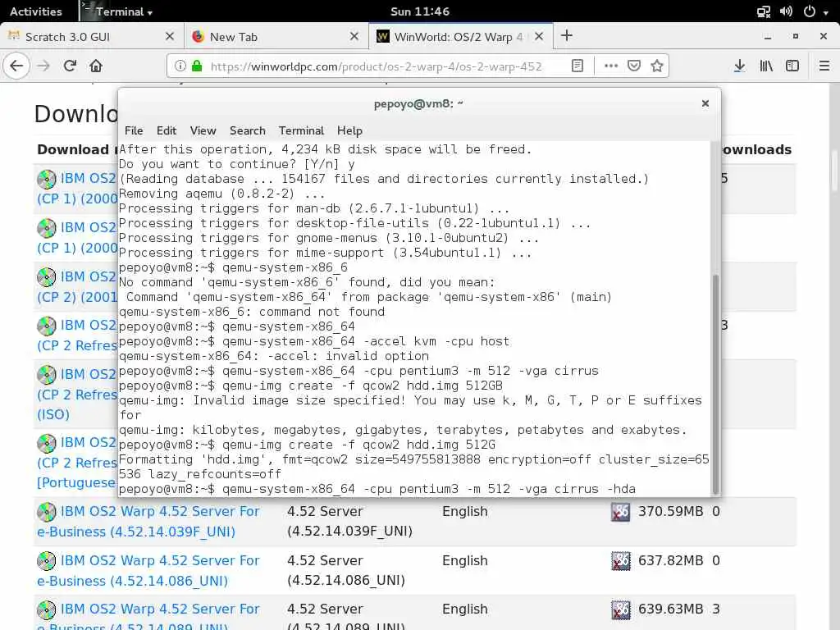The image size is (840, 630).
Task: Open the terminal File menu
Action: pyautogui.click(x=134, y=130)
